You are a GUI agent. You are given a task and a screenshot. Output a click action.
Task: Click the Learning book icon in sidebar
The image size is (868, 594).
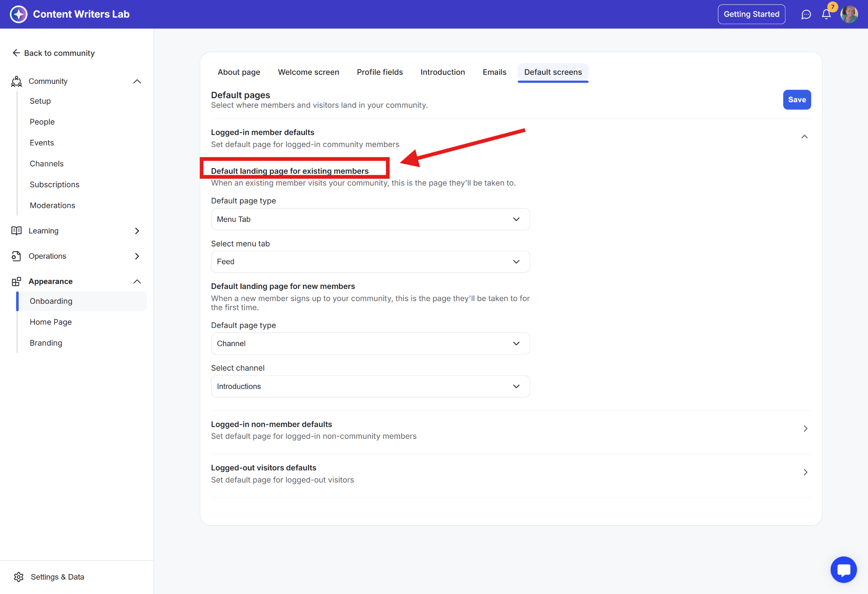point(17,231)
